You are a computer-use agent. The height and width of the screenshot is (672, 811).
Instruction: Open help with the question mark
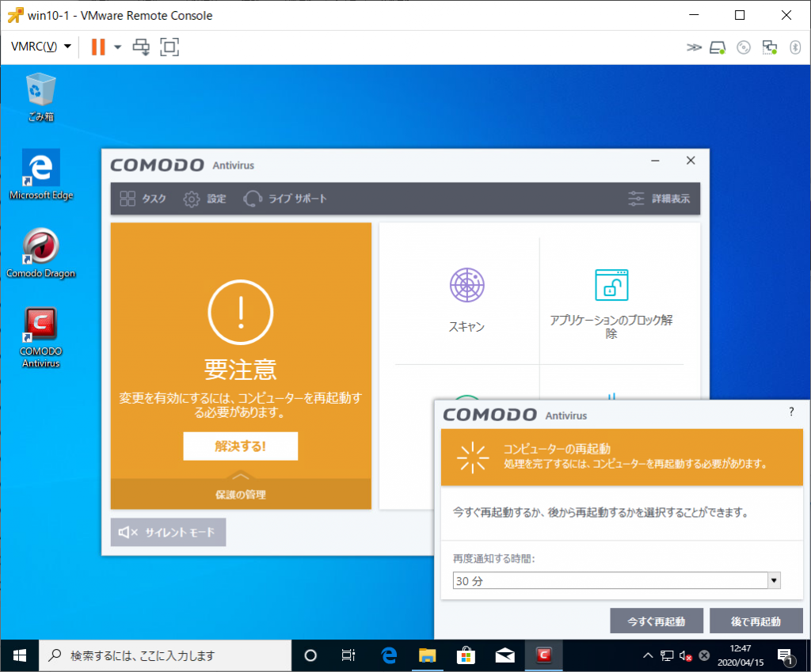click(x=791, y=412)
